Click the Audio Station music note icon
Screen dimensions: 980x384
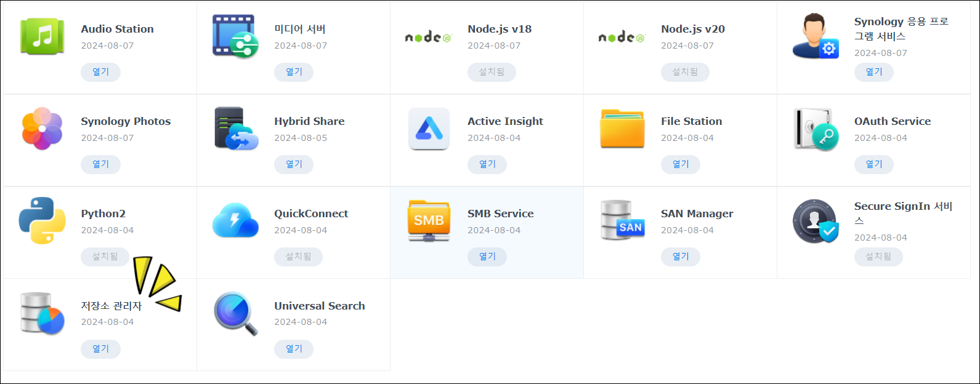42,36
